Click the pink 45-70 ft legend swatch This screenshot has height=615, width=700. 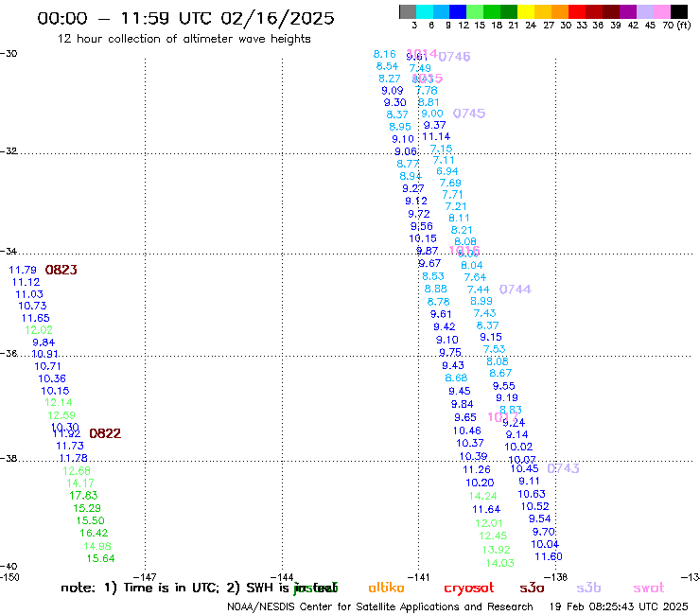661,11
